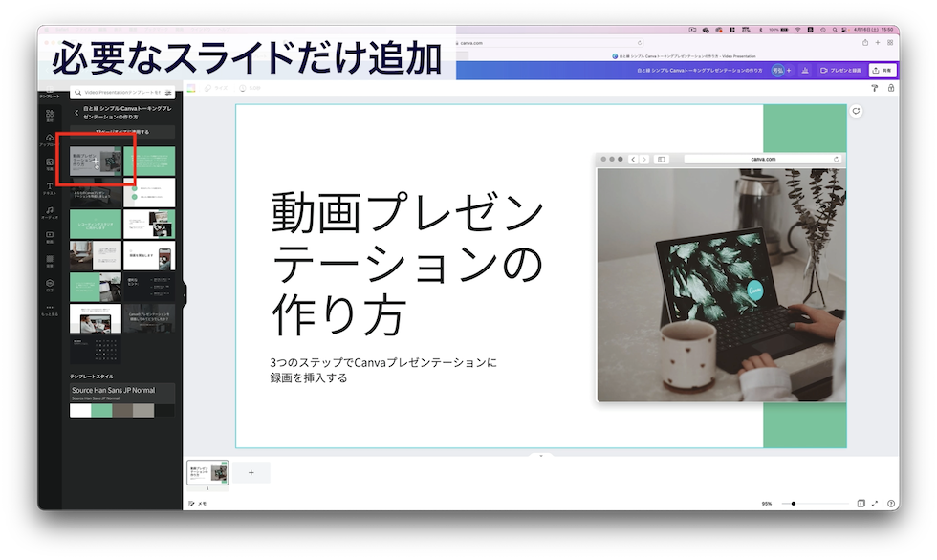Screen dimensions: 937x560
Task: Open the Video sidebar tab
Action: 50,237
